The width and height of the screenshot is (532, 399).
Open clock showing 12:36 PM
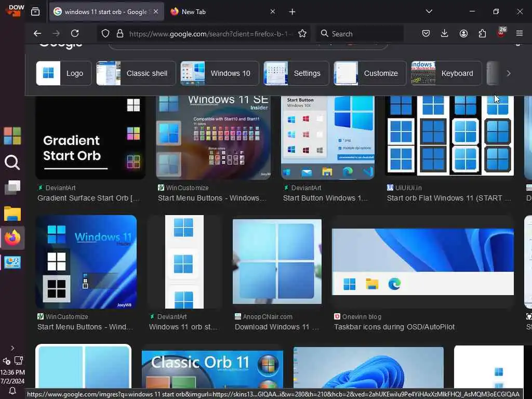[x=12, y=372]
